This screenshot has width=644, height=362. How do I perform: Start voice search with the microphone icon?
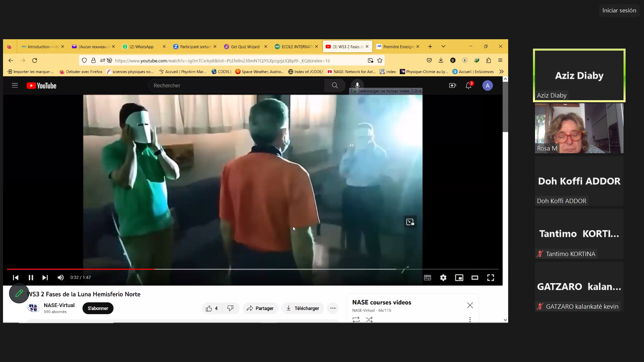tap(358, 85)
